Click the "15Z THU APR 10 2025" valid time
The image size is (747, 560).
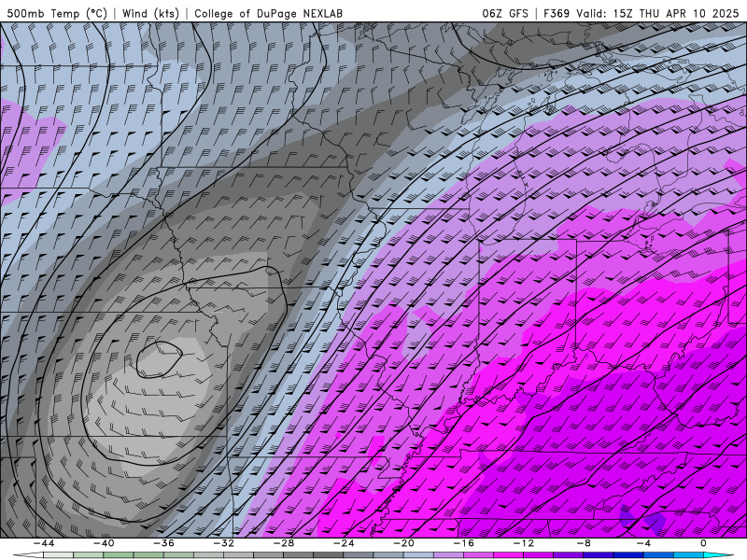tap(675, 14)
